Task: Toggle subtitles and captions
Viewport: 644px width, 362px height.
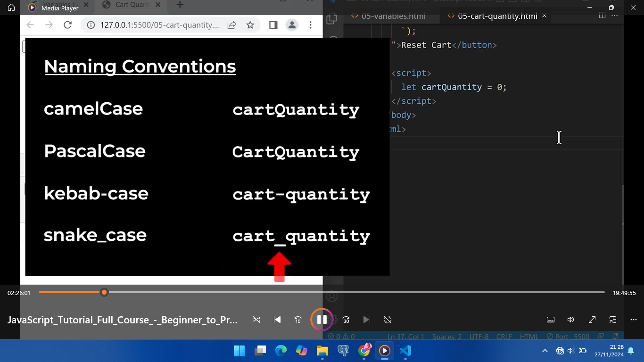Action: pyautogui.click(x=550, y=320)
